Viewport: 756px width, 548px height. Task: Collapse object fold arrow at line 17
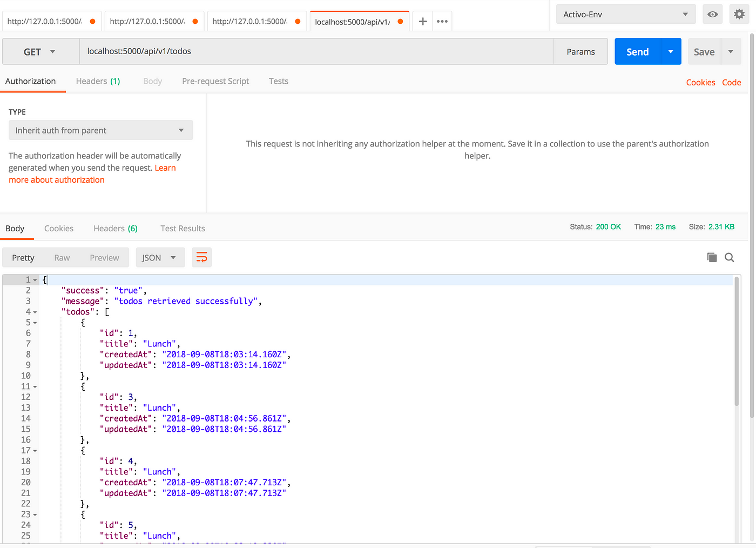coord(35,451)
